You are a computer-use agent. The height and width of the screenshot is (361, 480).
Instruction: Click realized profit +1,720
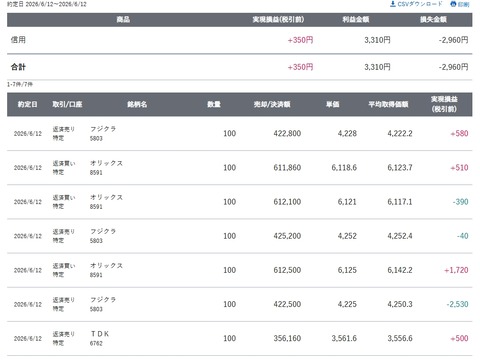pyautogui.click(x=456, y=270)
